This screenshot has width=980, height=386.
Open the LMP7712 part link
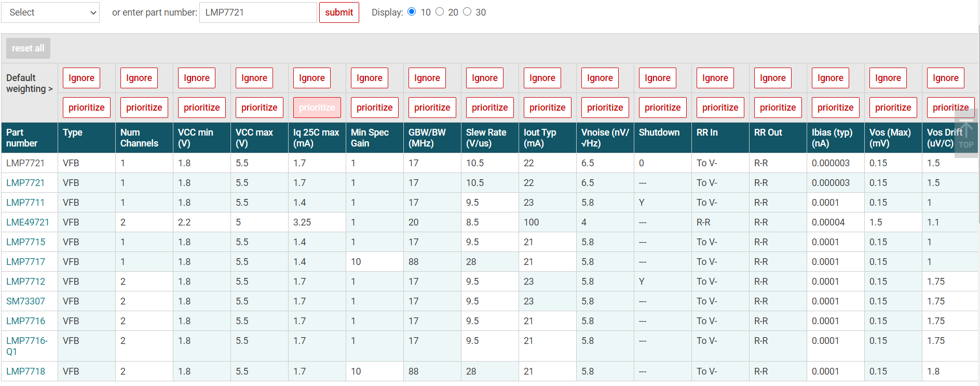(25, 282)
